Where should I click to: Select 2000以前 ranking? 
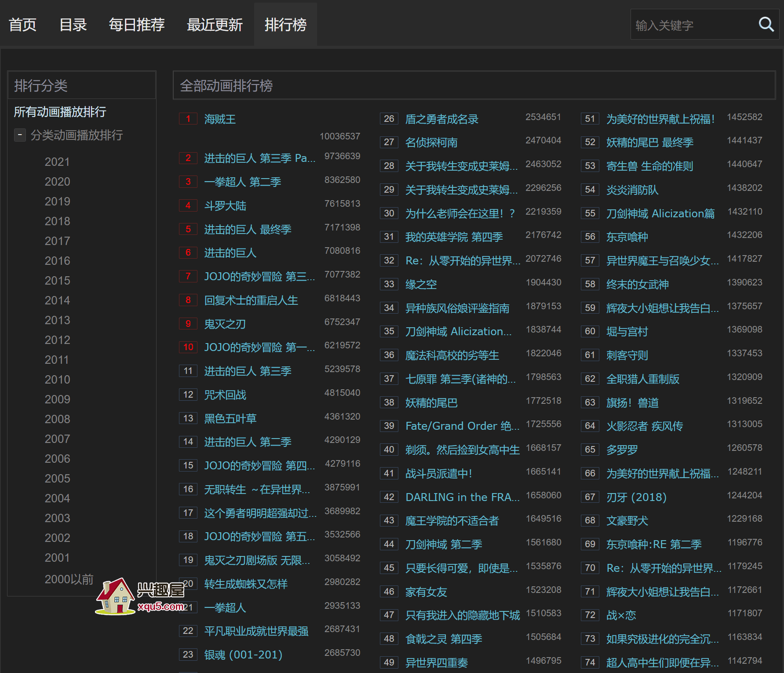(69, 579)
